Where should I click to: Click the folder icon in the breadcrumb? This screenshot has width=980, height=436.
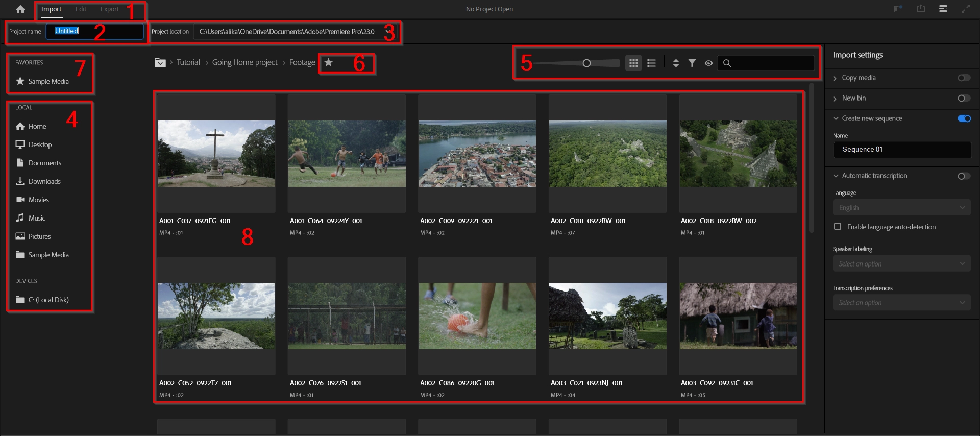(160, 62)
